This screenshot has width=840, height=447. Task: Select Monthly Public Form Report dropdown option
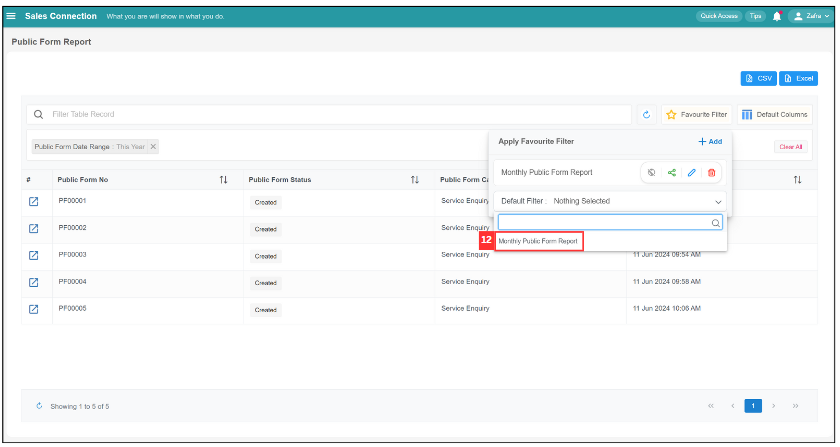pyautogui.click(x=538, y=241)
